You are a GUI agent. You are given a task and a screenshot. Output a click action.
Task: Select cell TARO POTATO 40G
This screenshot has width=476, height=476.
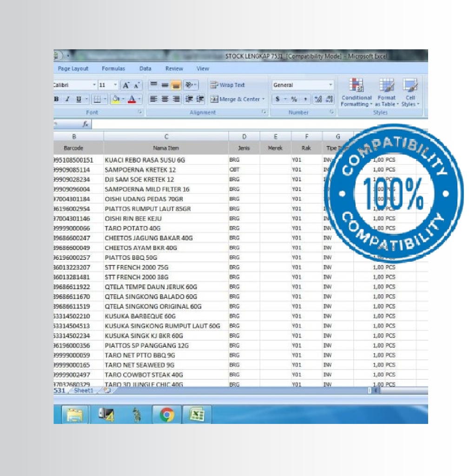166,228
